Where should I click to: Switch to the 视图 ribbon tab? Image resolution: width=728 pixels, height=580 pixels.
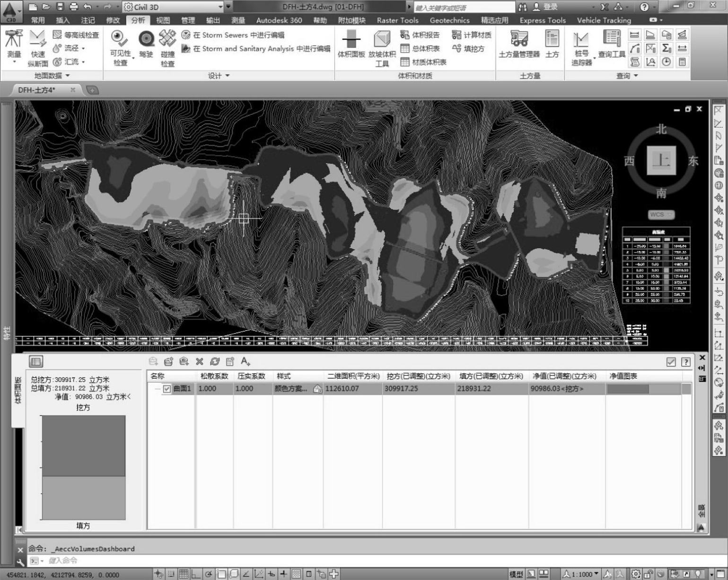(163, 20)
